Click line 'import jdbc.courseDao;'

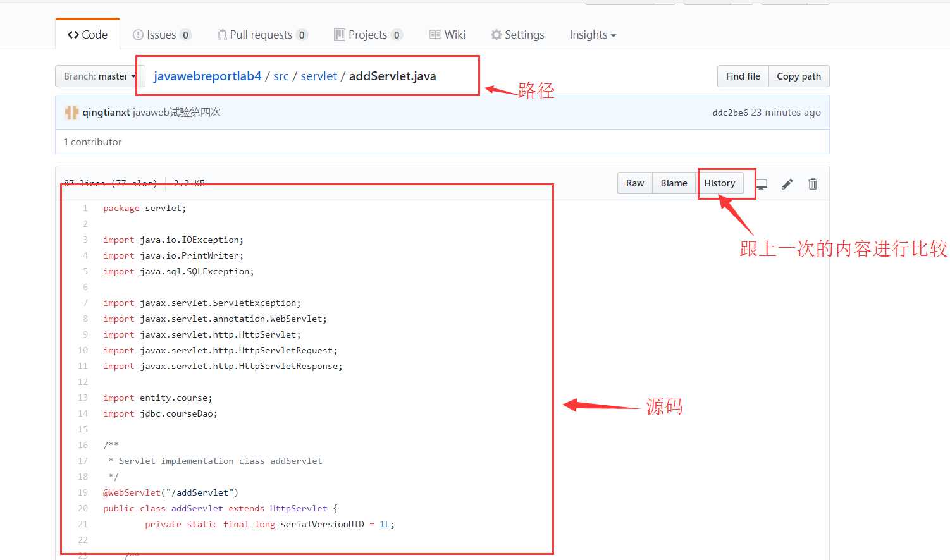[x=160, y=413]
